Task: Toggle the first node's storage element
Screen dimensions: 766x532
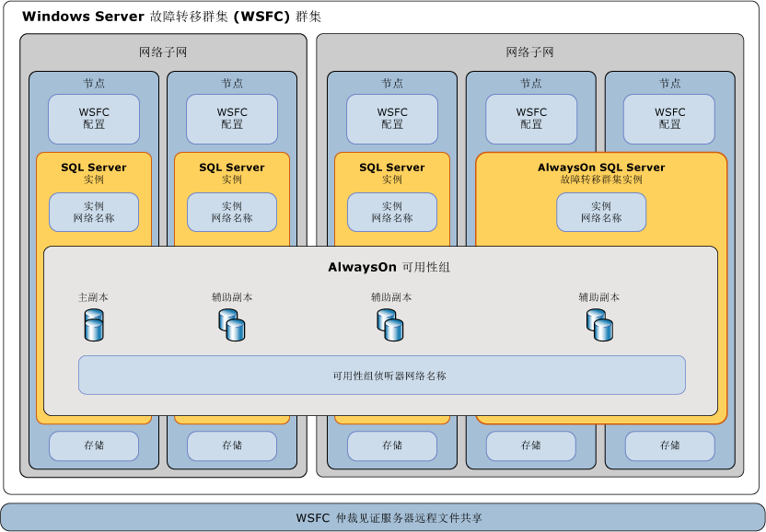Action: [x=93, y=445]
